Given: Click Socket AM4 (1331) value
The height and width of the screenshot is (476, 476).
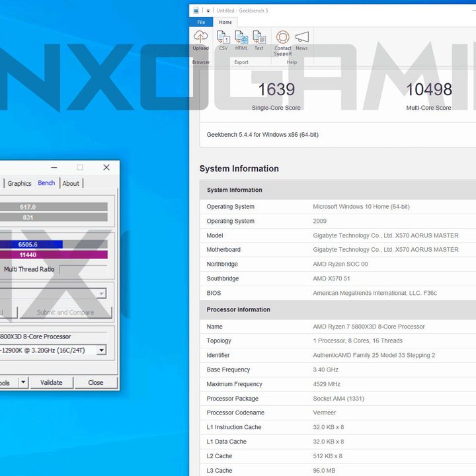Looking at the screenshot, I should coord(338,399).
